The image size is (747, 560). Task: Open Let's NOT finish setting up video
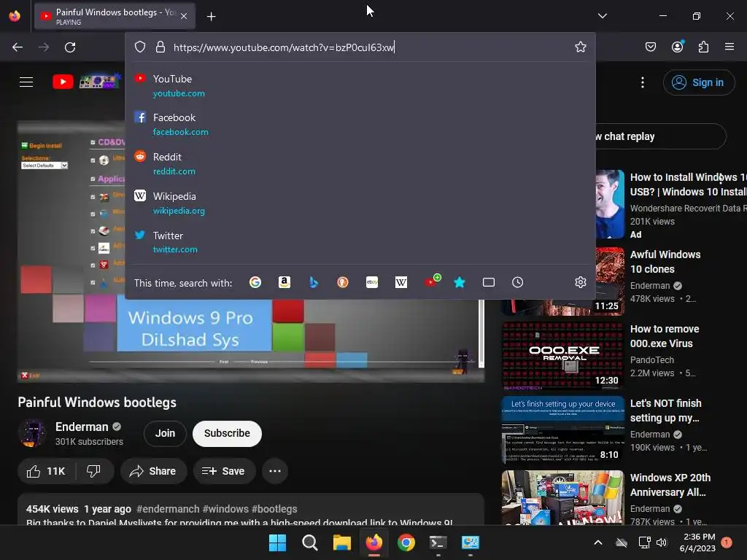pos(562,430)
